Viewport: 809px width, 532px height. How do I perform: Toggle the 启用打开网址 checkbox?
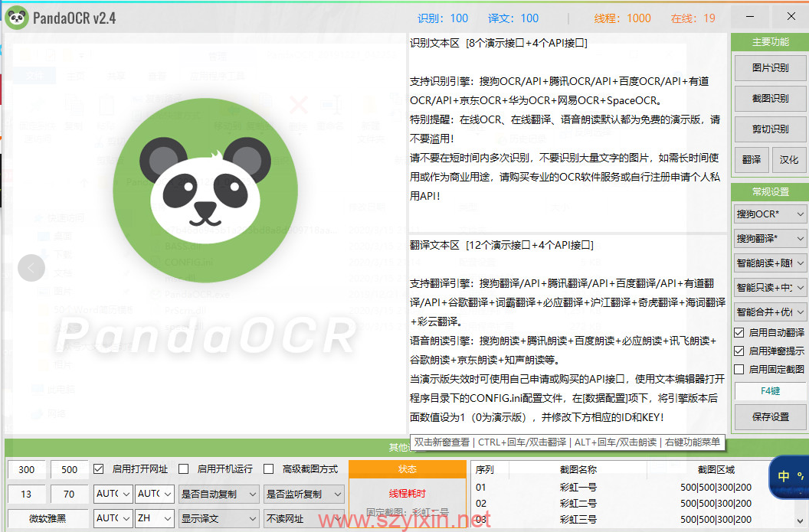point(99,468)
